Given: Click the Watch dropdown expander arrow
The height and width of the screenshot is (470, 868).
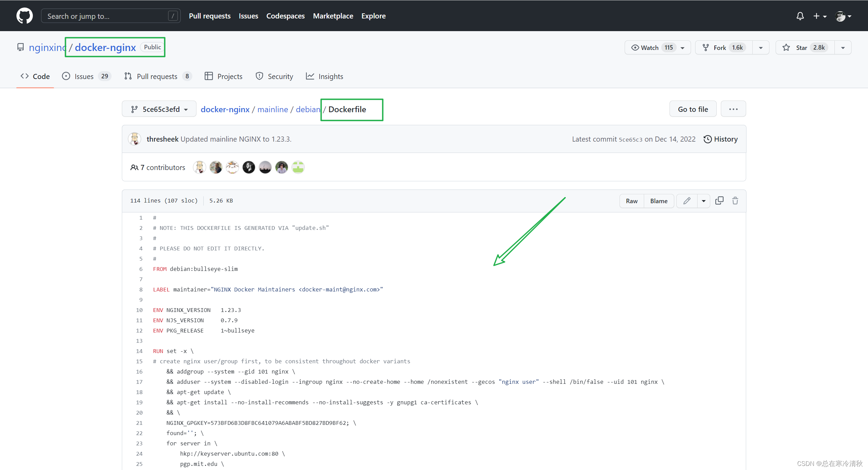Looking at the screenshot, I should click(686, 48).
